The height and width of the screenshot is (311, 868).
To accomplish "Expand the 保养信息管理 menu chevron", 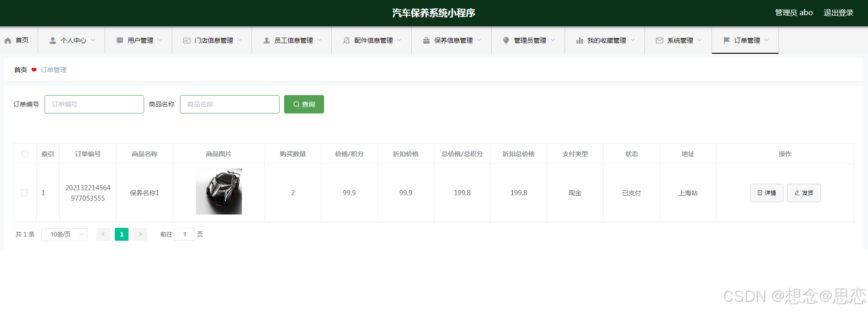I will [x=479, y=40].
